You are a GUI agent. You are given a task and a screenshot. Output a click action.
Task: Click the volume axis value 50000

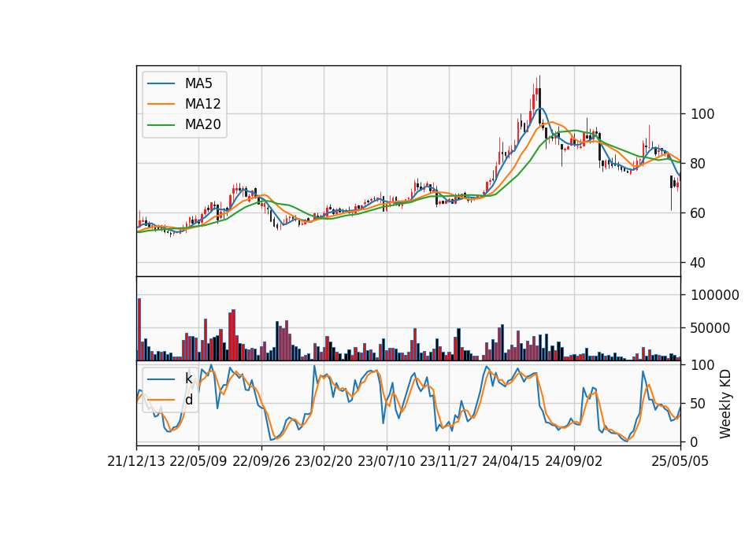(710, 328)
